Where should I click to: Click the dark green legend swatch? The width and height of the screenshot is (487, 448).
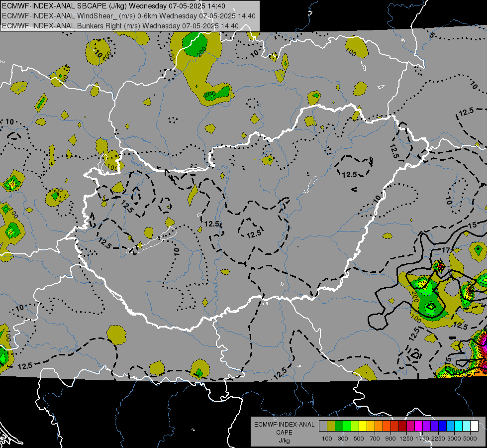click(x=339, y=426)
